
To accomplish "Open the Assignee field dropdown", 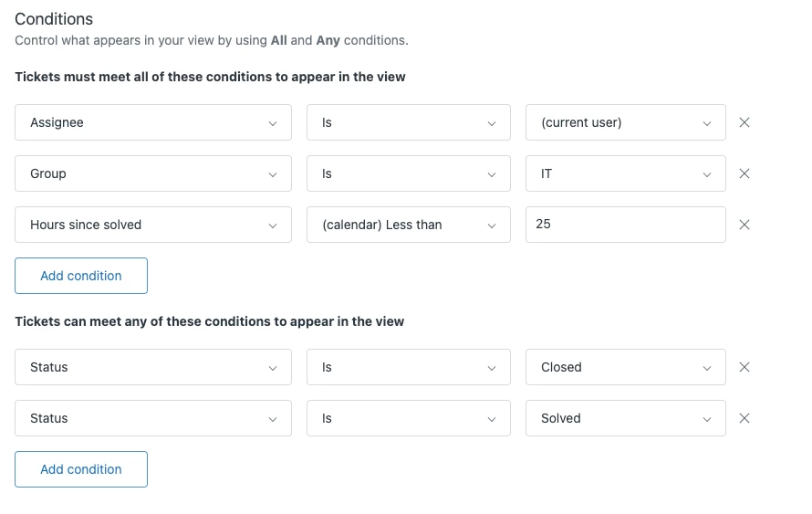I will 153,122.
